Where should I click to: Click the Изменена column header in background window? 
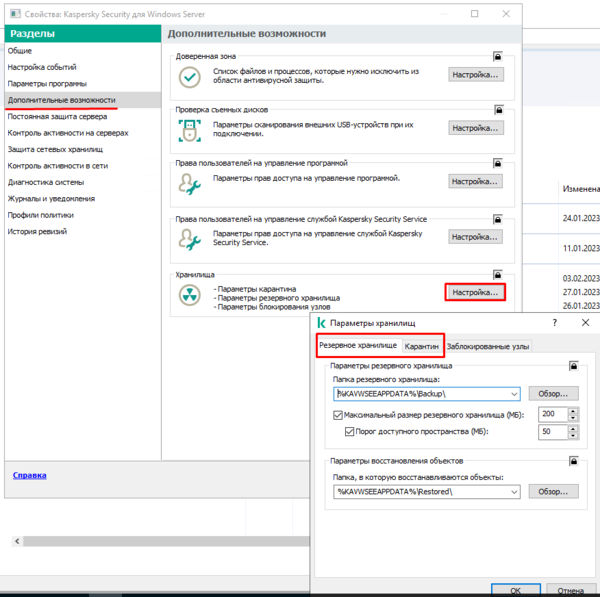coord(580,189)
